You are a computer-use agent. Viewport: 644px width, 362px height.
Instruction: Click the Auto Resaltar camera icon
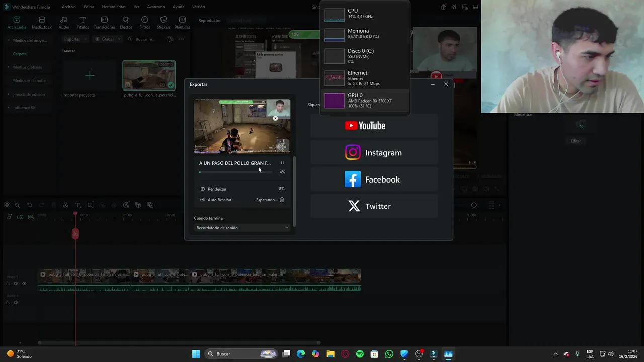(x=203, y=200)
